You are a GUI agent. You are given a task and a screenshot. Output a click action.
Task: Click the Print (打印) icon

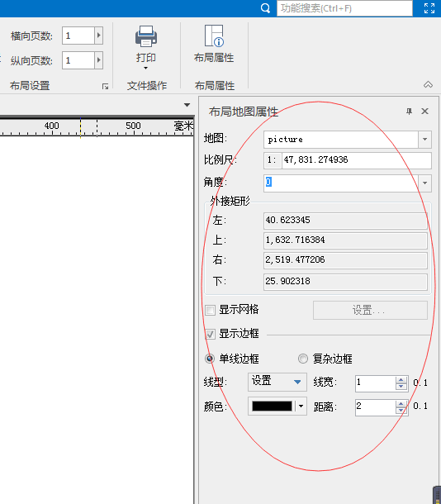coord(146,36)
